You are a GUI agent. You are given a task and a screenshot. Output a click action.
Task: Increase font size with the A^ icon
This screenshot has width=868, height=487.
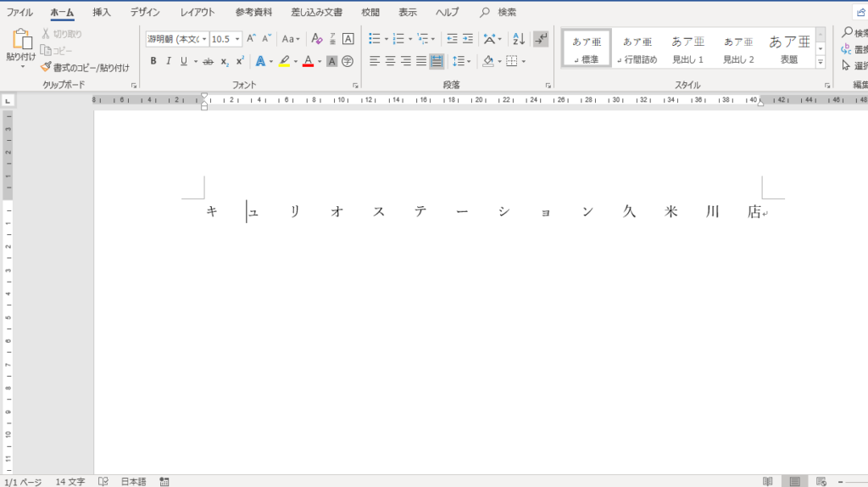(x=251, y=39)
